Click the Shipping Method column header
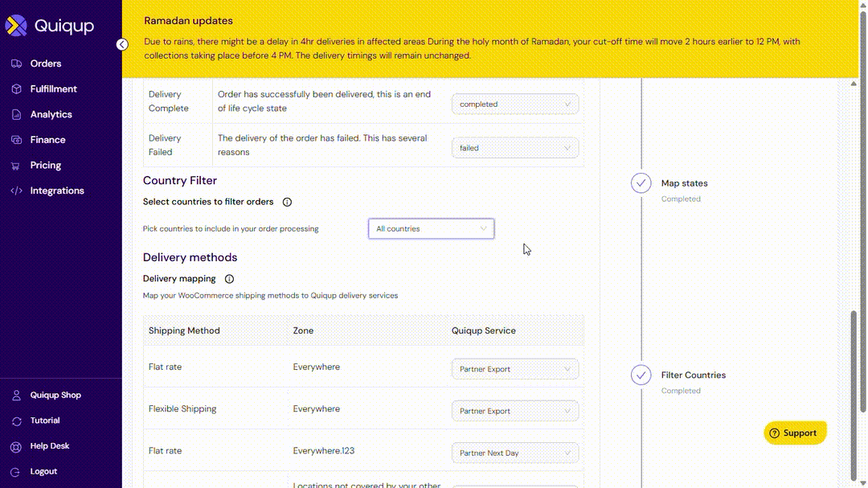 tap(184, 330)
